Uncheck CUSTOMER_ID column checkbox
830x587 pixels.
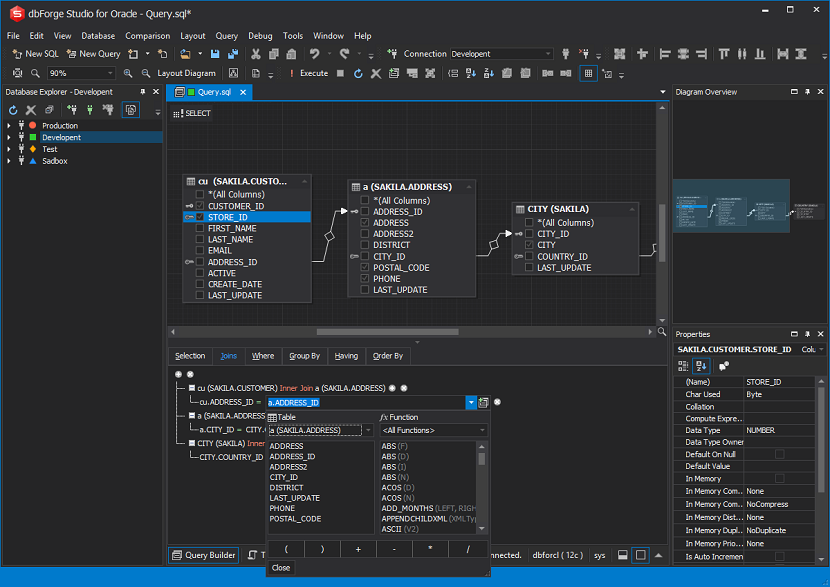click(x=200, y=205)
